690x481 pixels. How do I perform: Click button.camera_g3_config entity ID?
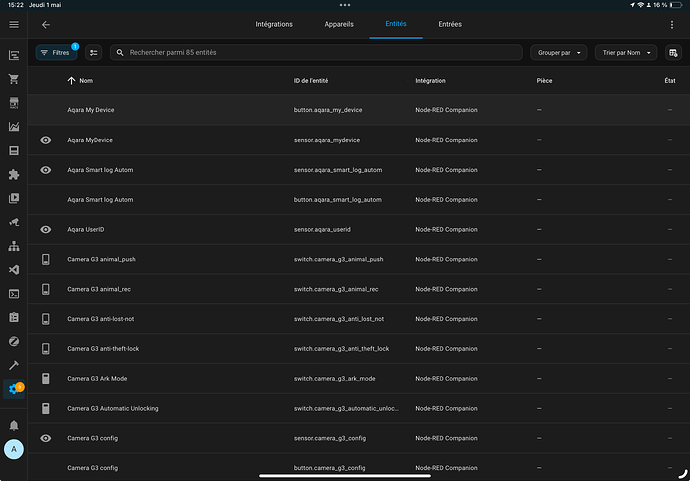coord(329,468)
